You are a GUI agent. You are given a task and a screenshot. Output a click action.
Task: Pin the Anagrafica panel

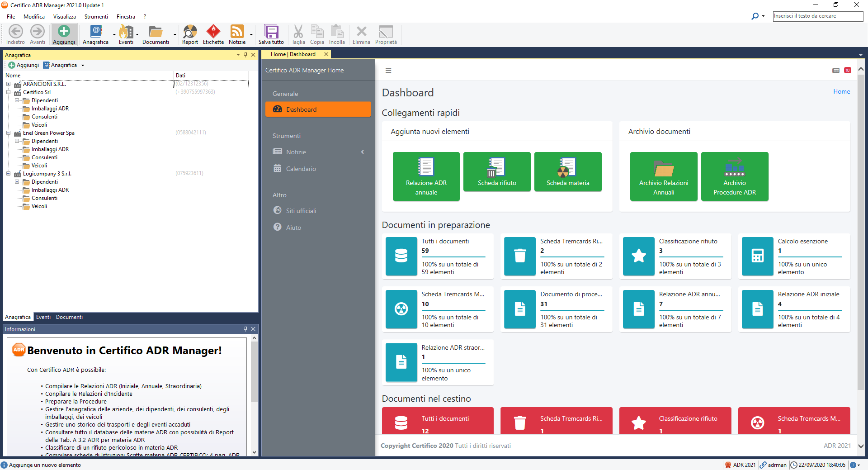tap(245, 55)
